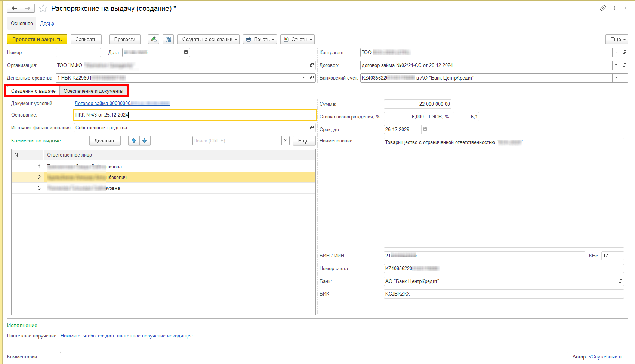Click the document structure toolbar icon
Screen dimensions: 635x364
pyautogui.click(x=168, y=39)
